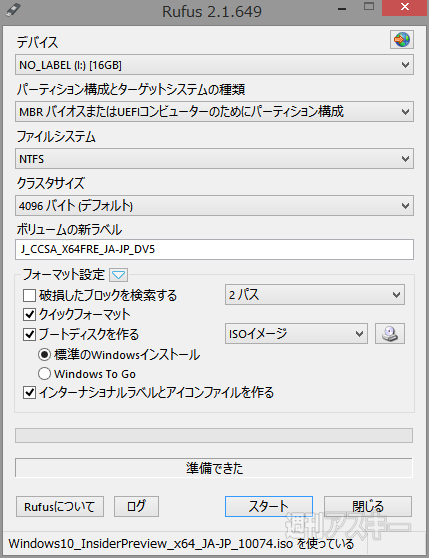
Task: Open the ISOイメージ boot type dropdown
Action: (x=296, y=334)
